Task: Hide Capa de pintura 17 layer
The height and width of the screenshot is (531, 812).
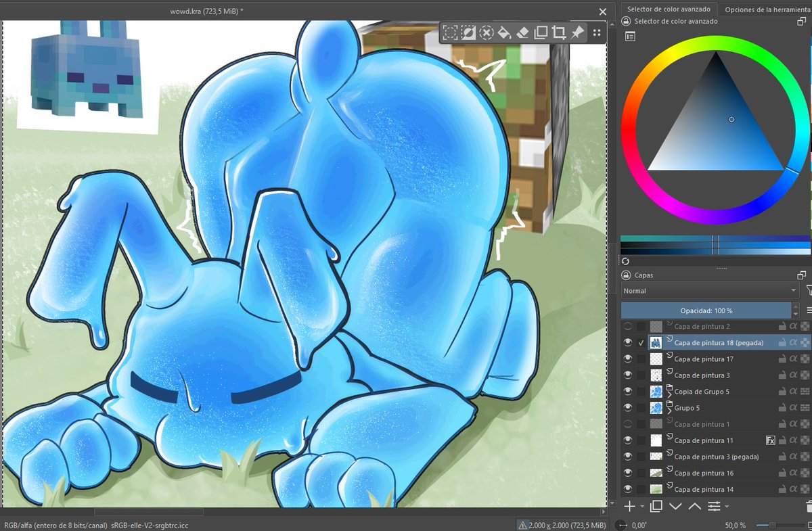Action: (628, 359)
